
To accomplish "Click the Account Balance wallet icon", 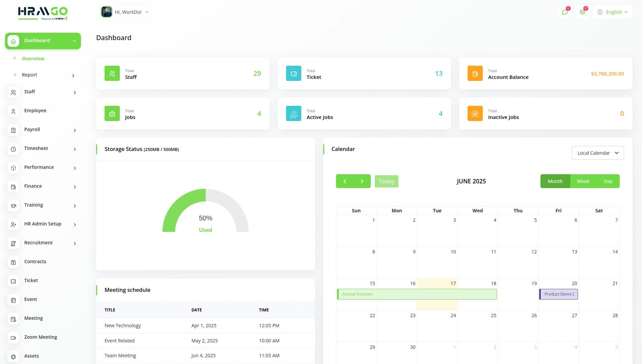I will (475, 73).
